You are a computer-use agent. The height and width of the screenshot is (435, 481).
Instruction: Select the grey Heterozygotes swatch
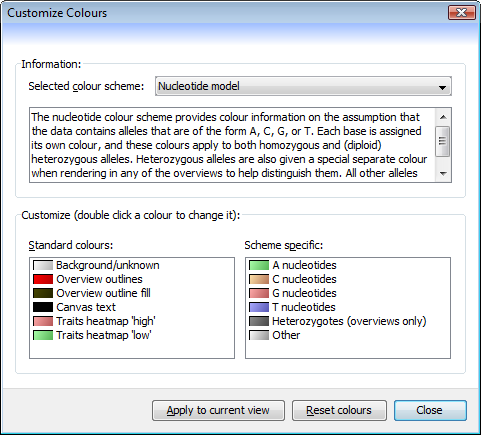(x=259, y=321)
